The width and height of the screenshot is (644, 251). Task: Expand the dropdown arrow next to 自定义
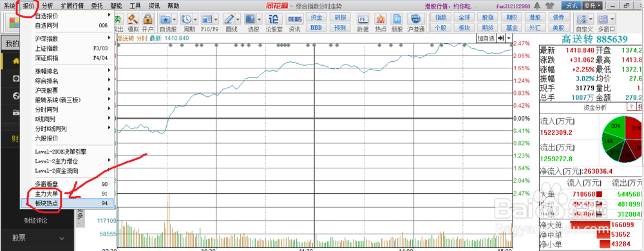(x=591, y=19)
